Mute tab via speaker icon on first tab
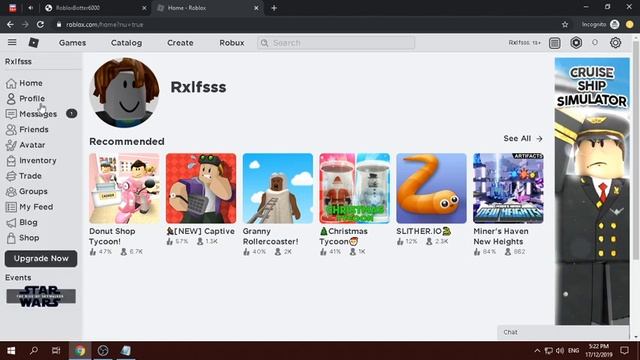The width and height of the screenshot is (640, 360). click(31, 8)
